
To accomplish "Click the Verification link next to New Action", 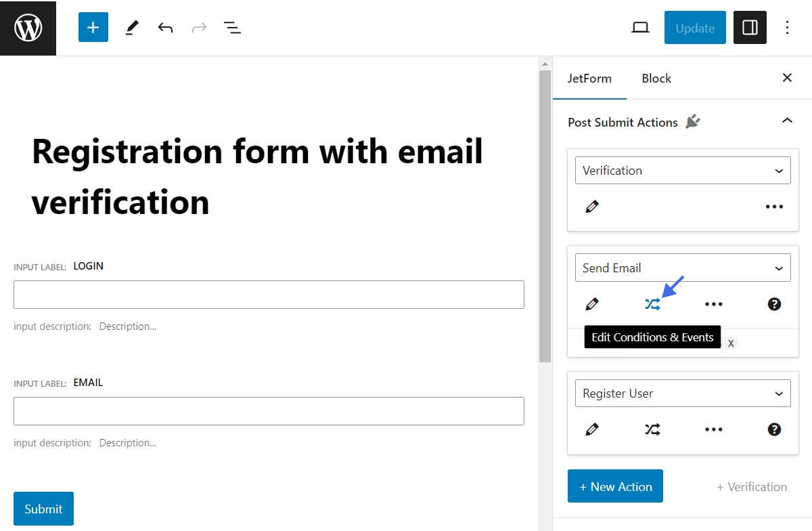I will (x=751, y=486).
